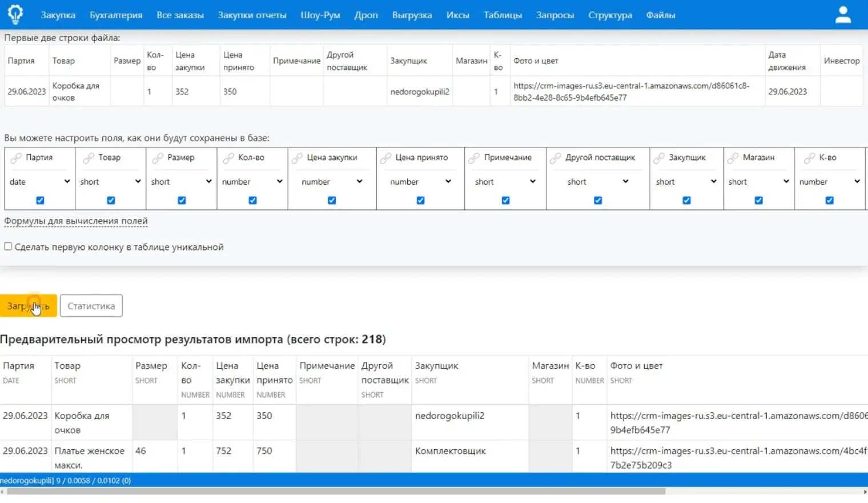868x503 pixels.
Task: Uncheck the Размер column checkbox
Action: point(182,201)
